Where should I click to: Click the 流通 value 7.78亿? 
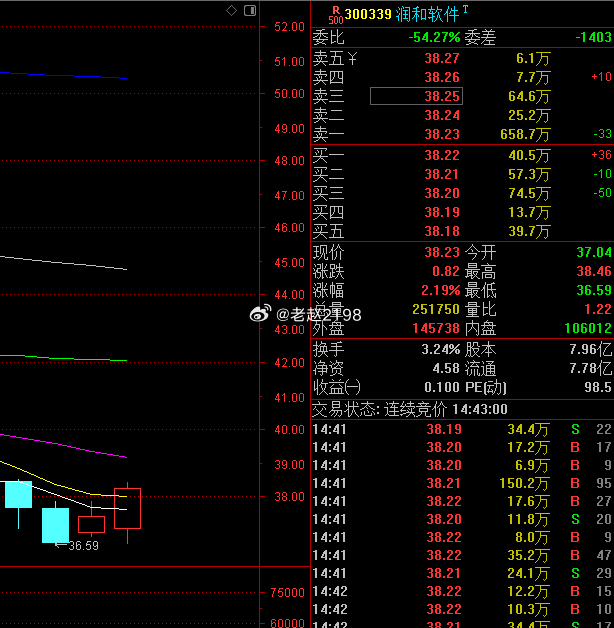(591, 368)
